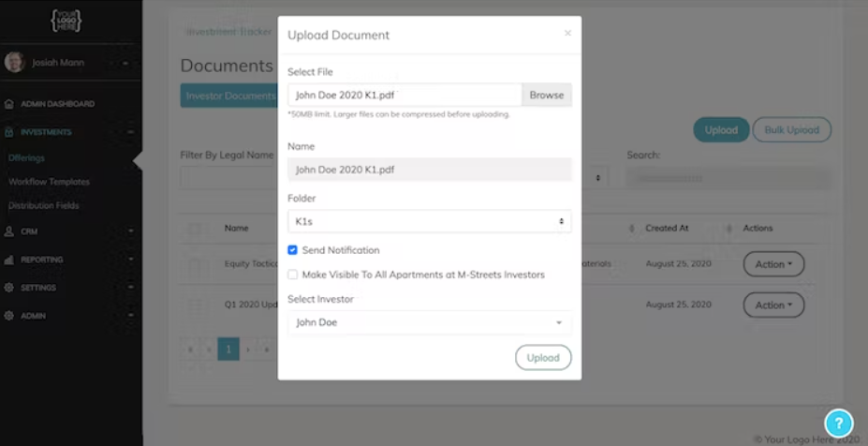Open the Select Investor dropdown
Screen dimensions: 868x446
pos(429,322)
